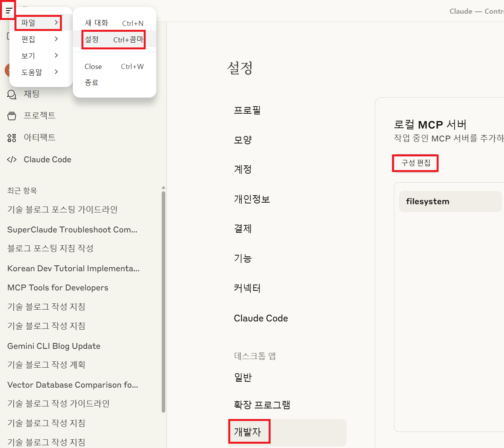Image resolution: width=504 pixels, height=448 pixels.
Task: Go to 채팅 in the sidebar
Action: pos(31,94)
